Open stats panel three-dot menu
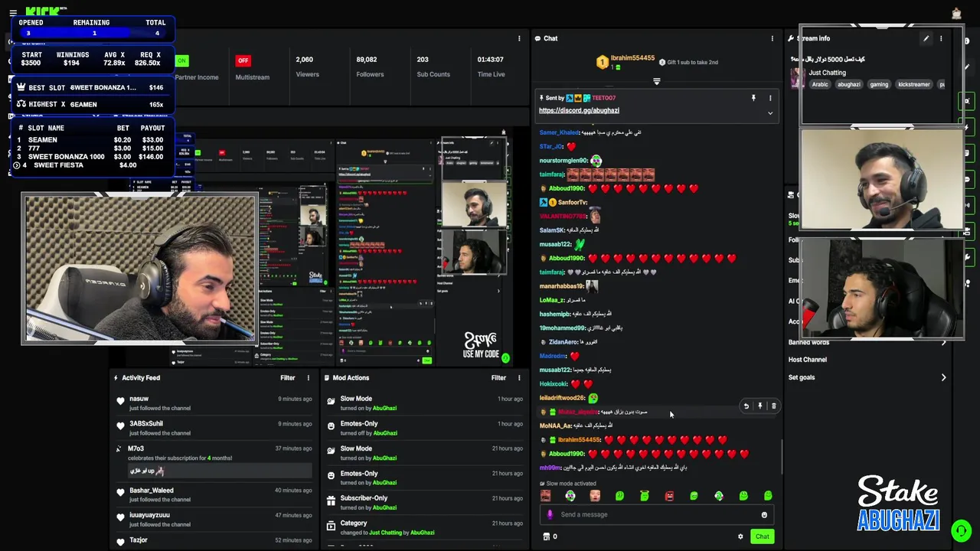The image size is (980, 551). tap(519, 38)
